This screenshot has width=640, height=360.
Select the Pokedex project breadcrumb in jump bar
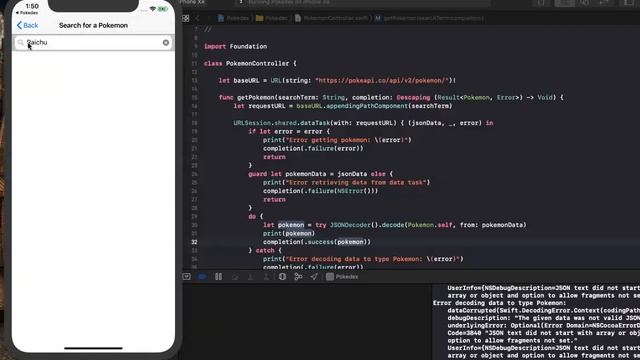tap(233, 18)
